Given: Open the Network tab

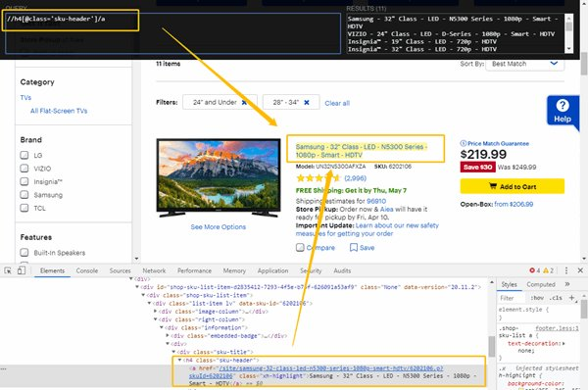Looking at the screenshot, I should [x=154, y=270].
